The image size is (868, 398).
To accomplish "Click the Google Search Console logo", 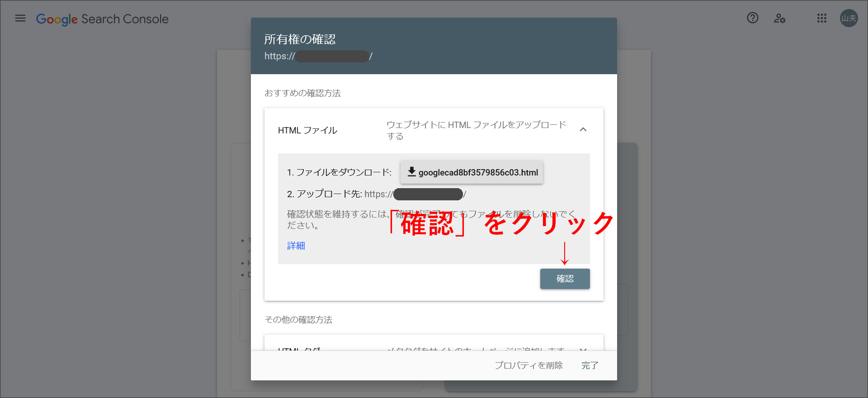I will pyautogui.click(x=102, y=19).
